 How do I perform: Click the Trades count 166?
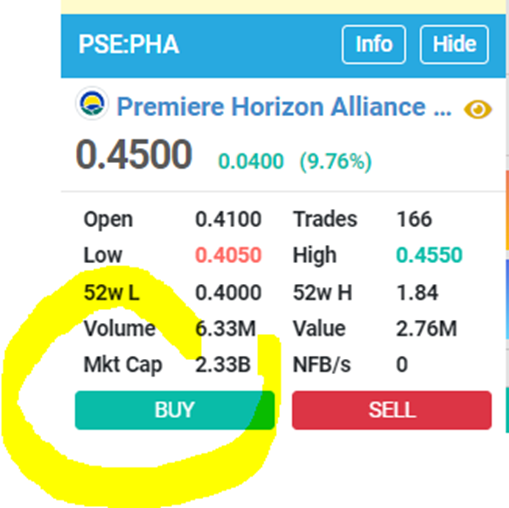pyautogui.click(x=414, y=219)
